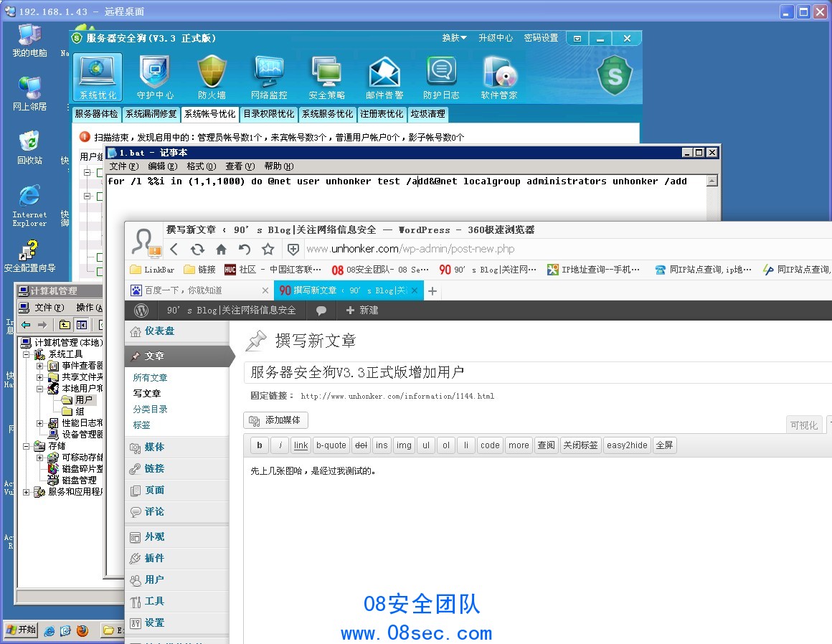Viewport: 832px width, 644px height.
Task: Click 新建 in WordPress admin bar
Action: click(362, 311)
